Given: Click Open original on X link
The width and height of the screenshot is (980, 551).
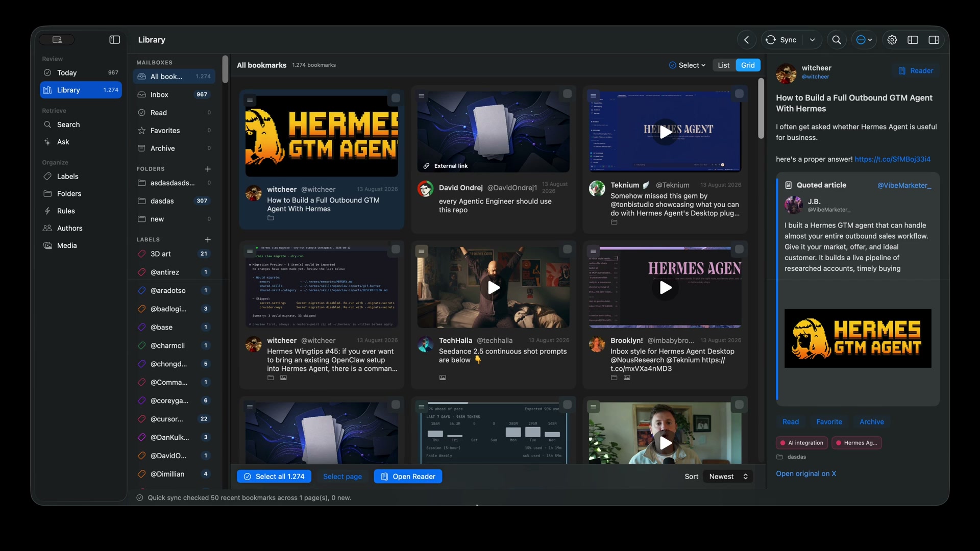Looking at the screenshot, I should (806, 474).
